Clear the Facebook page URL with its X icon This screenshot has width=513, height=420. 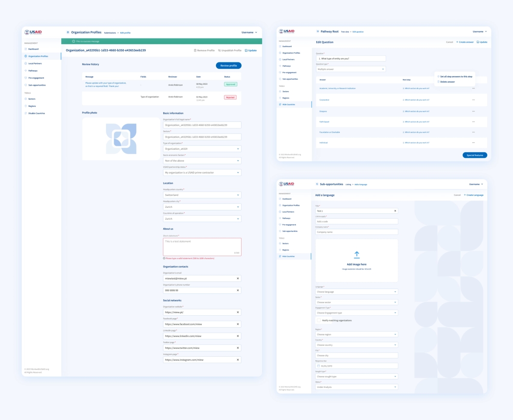pos(238,324)
